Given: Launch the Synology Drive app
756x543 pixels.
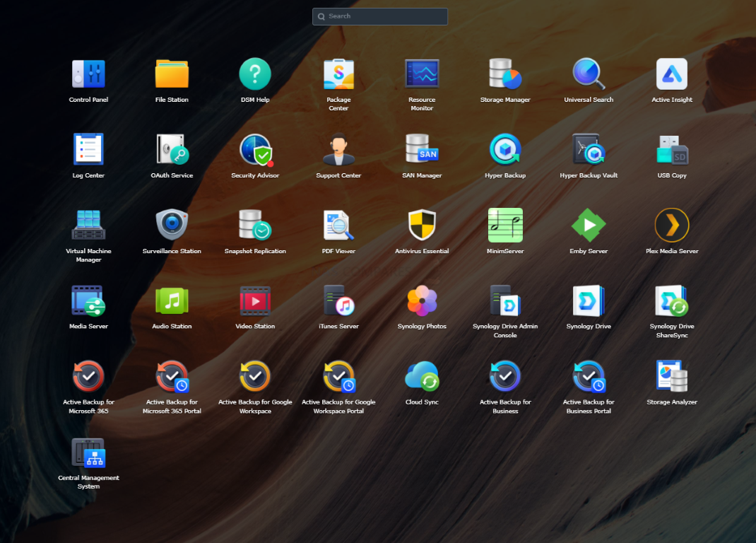Looking at the screenshot, I should click(589, 300).
